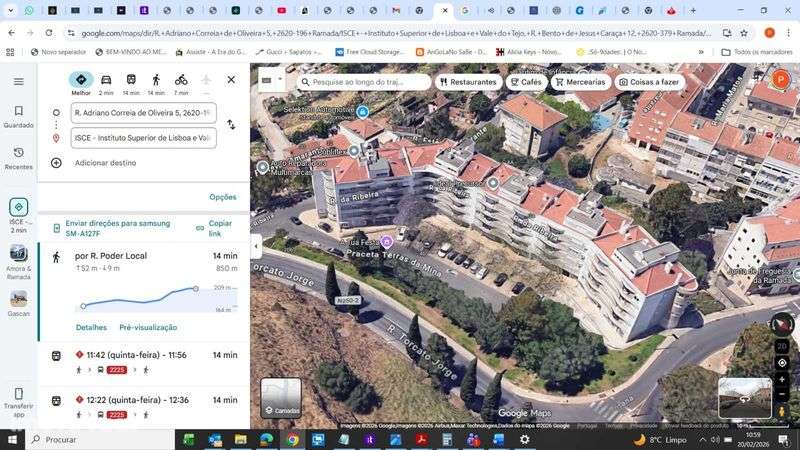Select the Melhor best-route mode
Image resolution: width=800 pixels, height=450 pixels.
point(81,83)
